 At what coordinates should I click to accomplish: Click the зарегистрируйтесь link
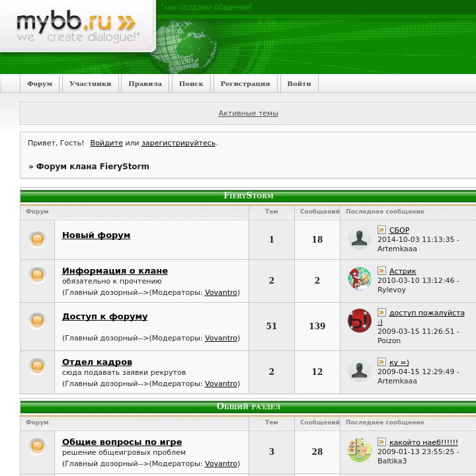(178, 143)
